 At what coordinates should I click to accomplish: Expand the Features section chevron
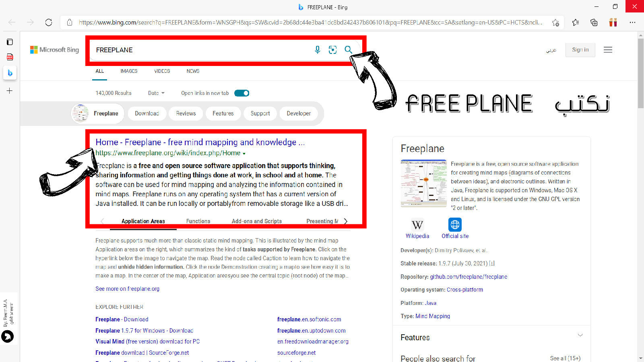pos(580,335)
